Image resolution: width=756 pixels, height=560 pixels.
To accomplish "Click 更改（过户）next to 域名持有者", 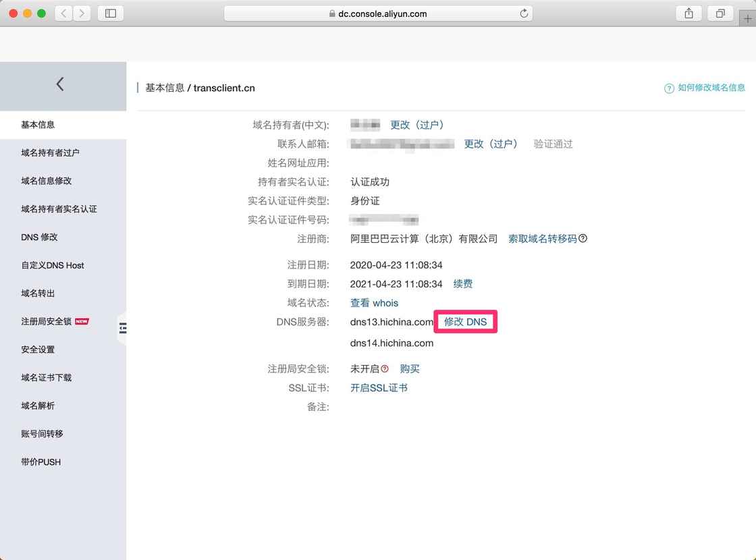I will click(417, 125).
